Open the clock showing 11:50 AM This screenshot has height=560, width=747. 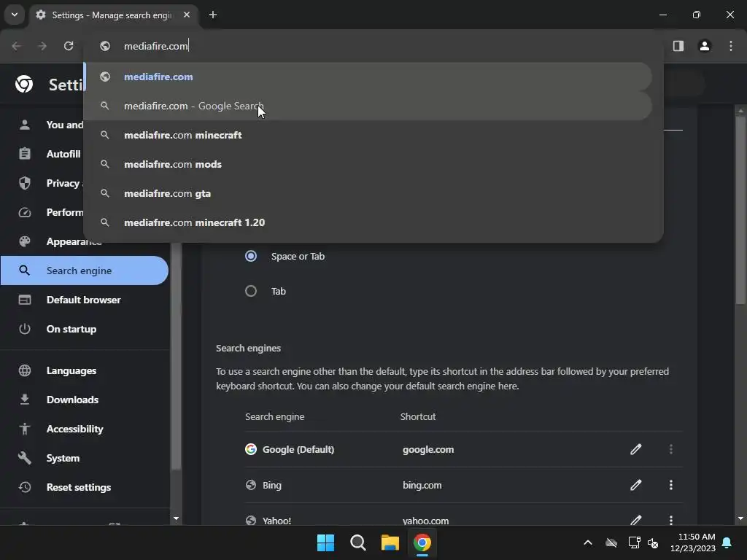693,542
